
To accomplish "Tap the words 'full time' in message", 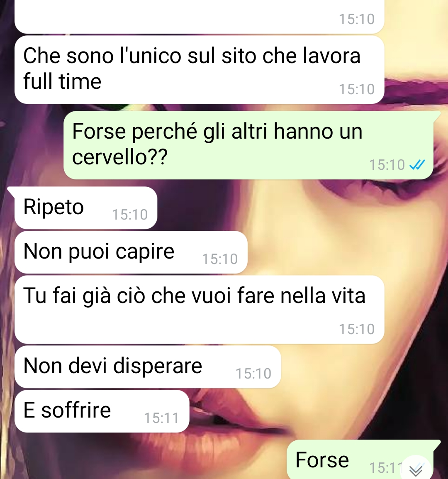I will tap(62, 82).
